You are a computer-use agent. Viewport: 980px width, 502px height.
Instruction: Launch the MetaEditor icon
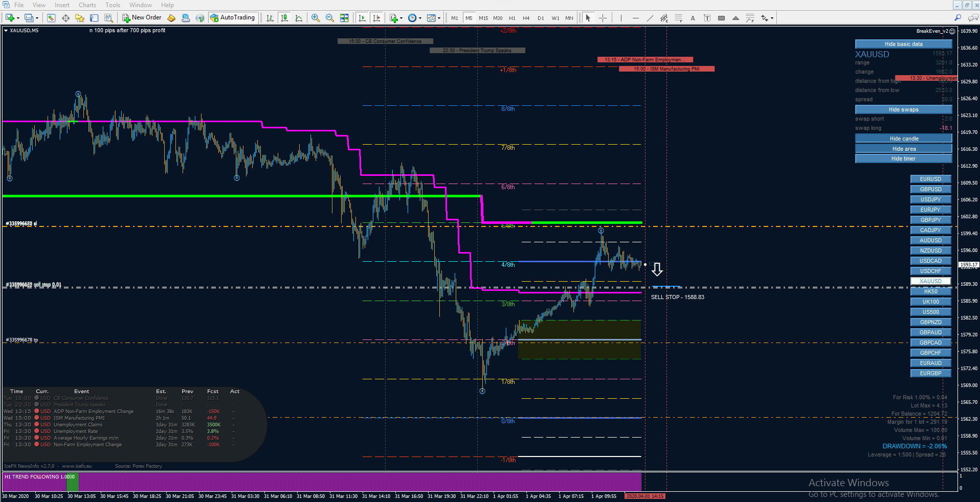(x=171, y=18)
